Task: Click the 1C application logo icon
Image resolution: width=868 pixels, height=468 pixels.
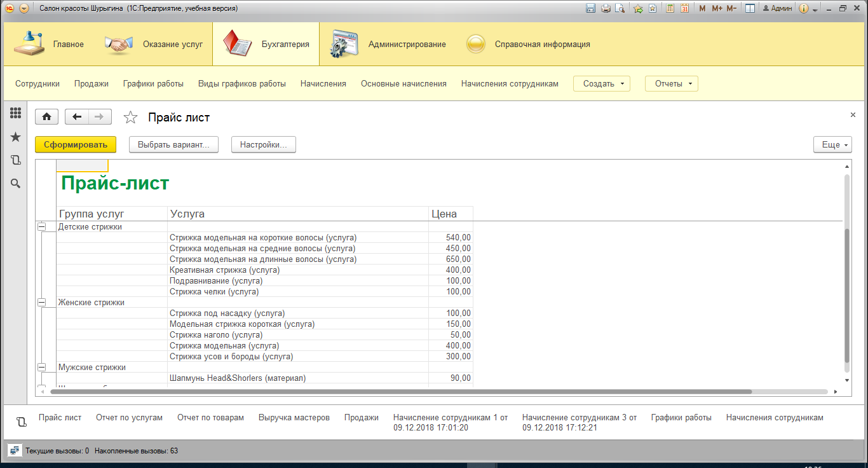Action: point(10,8)
